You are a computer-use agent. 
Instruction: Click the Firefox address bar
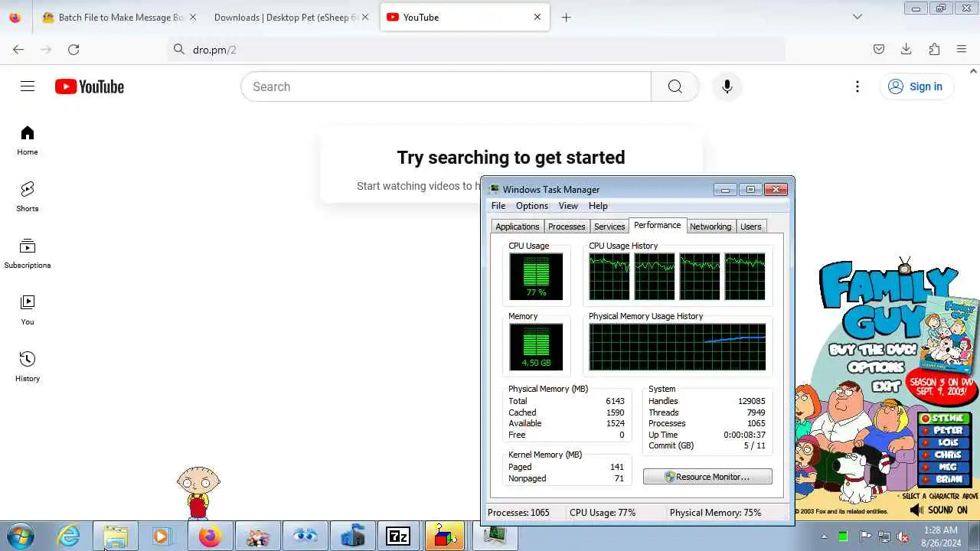(476, 49)
